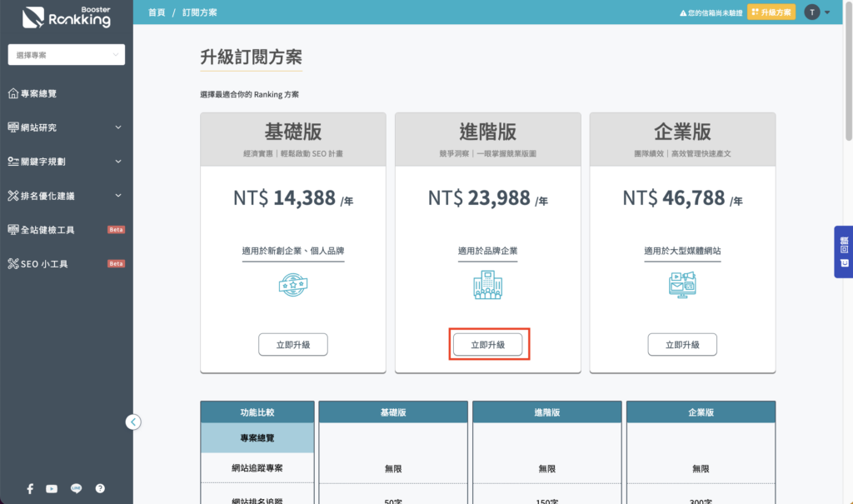Click the LINE icon in sidebar footer
This screenshot has width=853, height=504.
coord(76,488)
